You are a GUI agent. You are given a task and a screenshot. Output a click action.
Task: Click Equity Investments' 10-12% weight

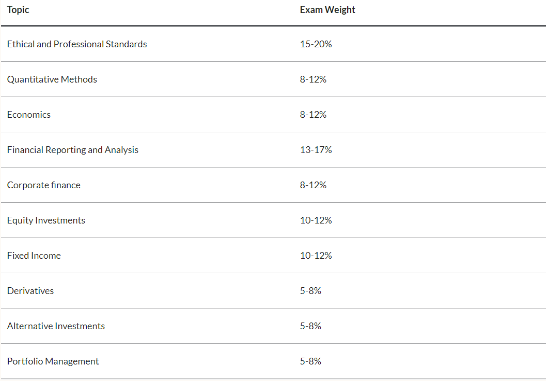(316, 220)
